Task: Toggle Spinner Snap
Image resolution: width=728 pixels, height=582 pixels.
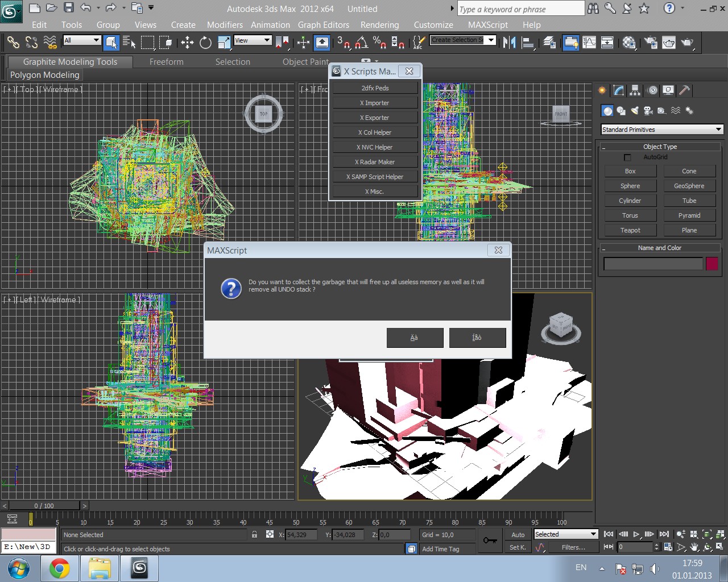Action: [398, 42]
